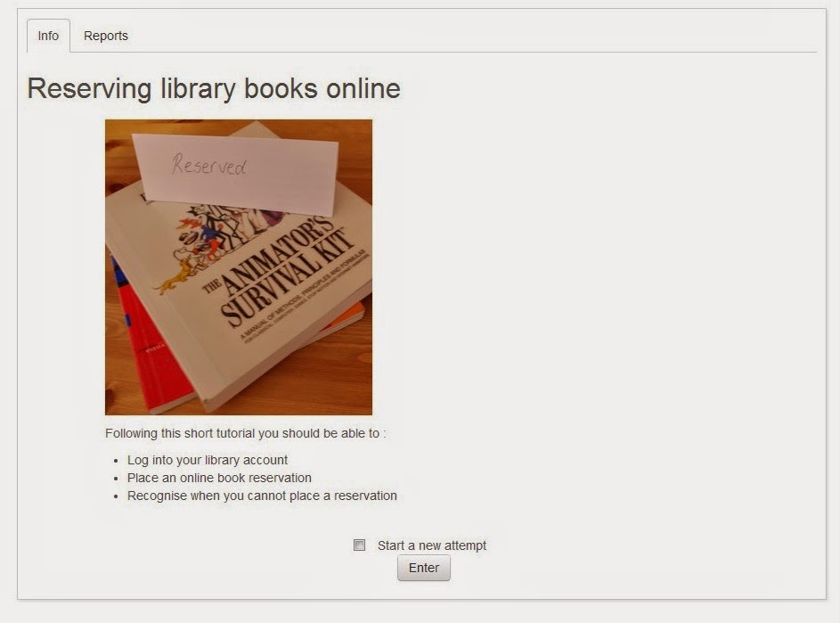Tick the Start a new attempt checkbox

(x=360, y=545)
